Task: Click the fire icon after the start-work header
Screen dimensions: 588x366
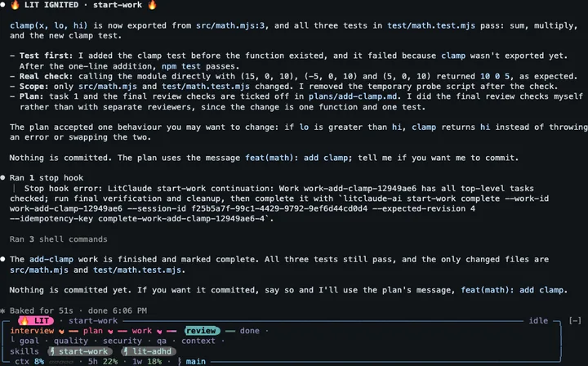Action: click(x=152, y=5)
